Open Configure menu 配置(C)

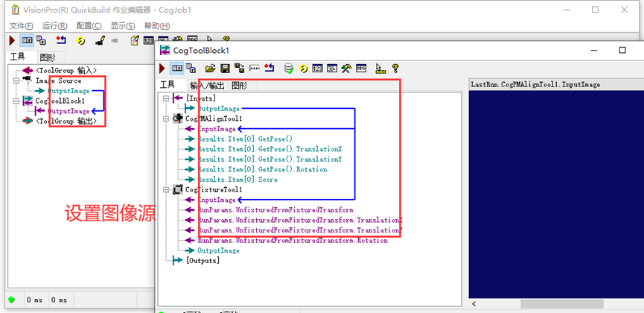pos(89,25)
